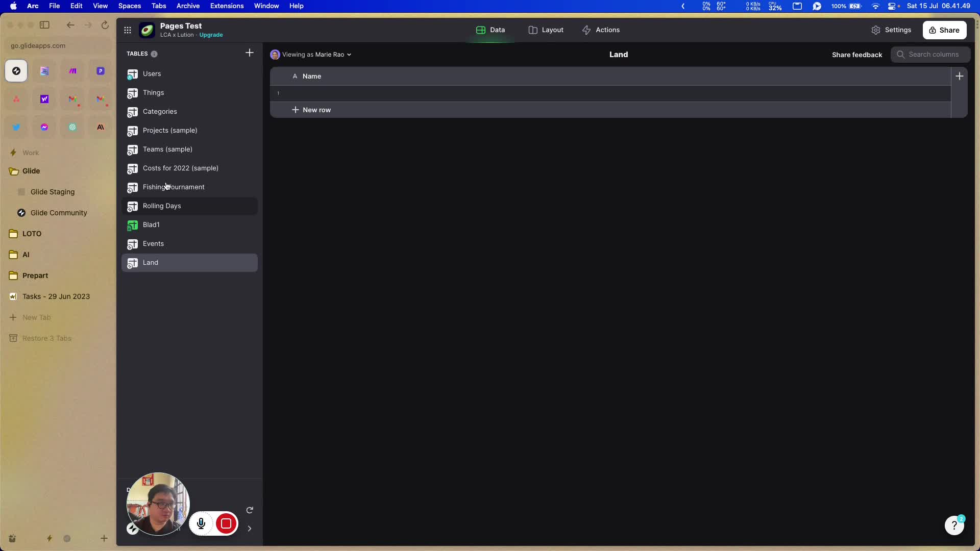Add a new column with plus icon
The height and width of the screenshot is (551, 980).
click(x=959, y=76)
